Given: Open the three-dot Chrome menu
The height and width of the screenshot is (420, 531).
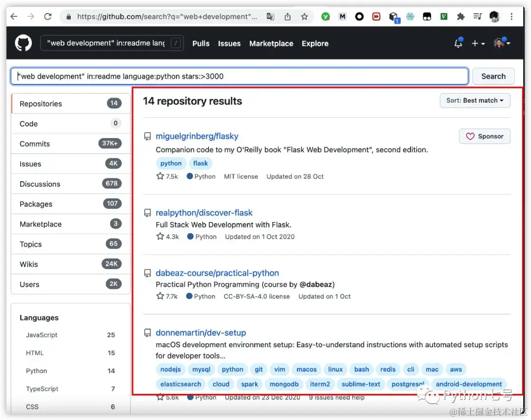Looking at the screenshot, I should tap(511, 17).
